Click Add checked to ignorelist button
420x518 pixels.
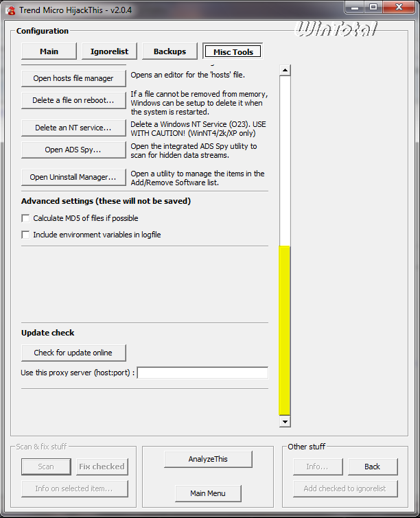[x=345, y=488]
